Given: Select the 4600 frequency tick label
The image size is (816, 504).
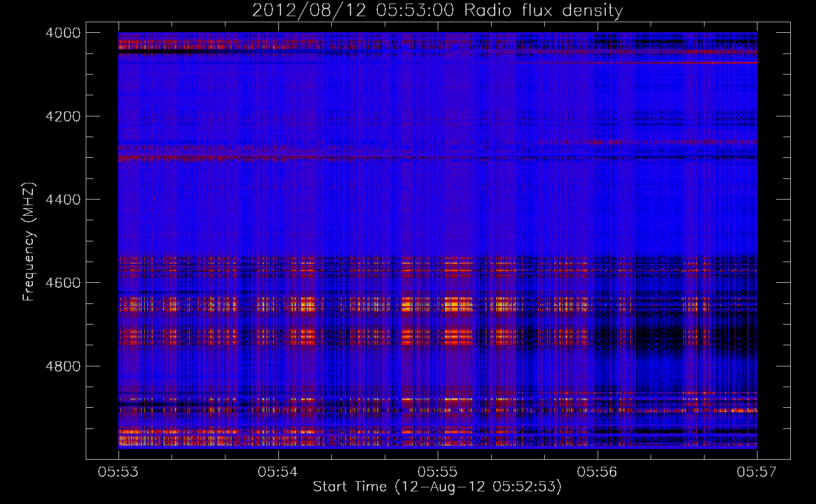Looking at the screenshot, I should tap(63, 283).
